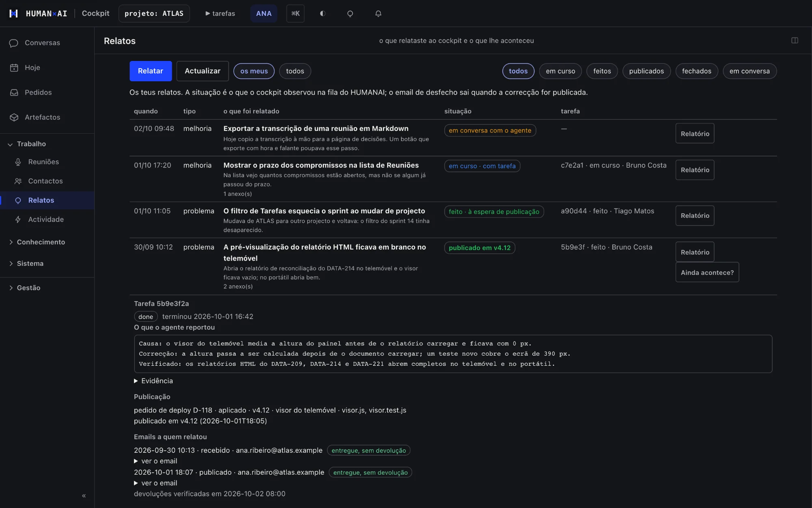Filter reports by 'em conversa'
The height and width of the screenshot is (508, 812).
pyautogui.click(x=749, y=71)
